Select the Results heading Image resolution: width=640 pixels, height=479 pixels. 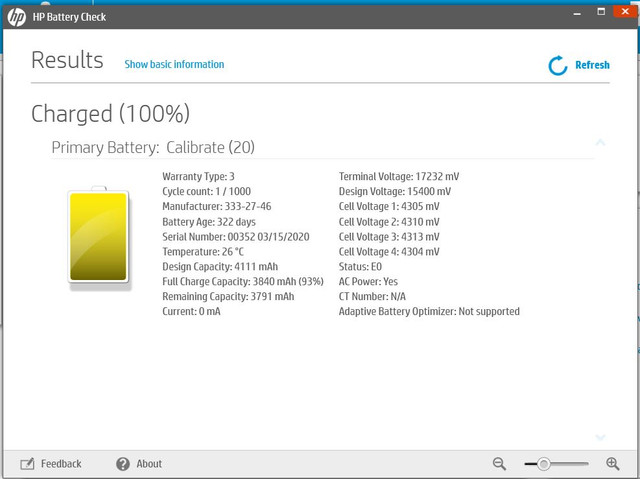pos(67,60)
